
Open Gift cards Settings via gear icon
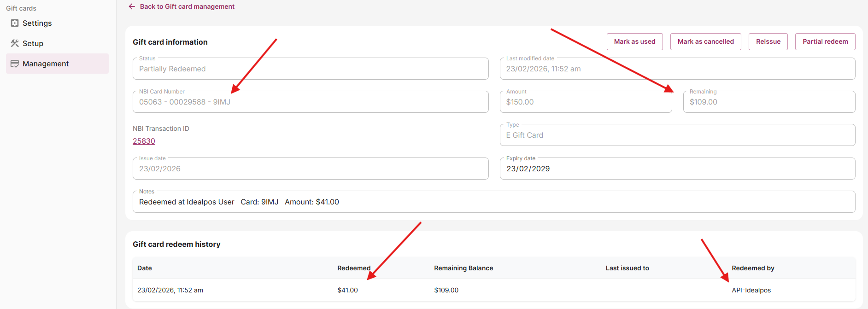(15, 23)
